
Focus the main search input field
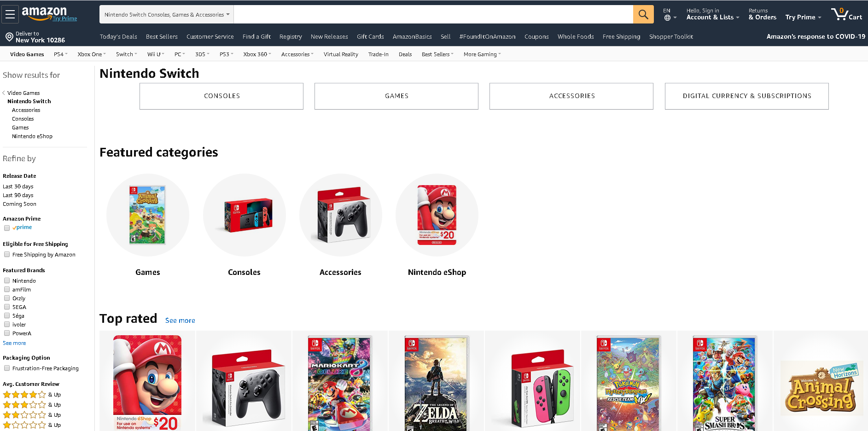(433, 14)
